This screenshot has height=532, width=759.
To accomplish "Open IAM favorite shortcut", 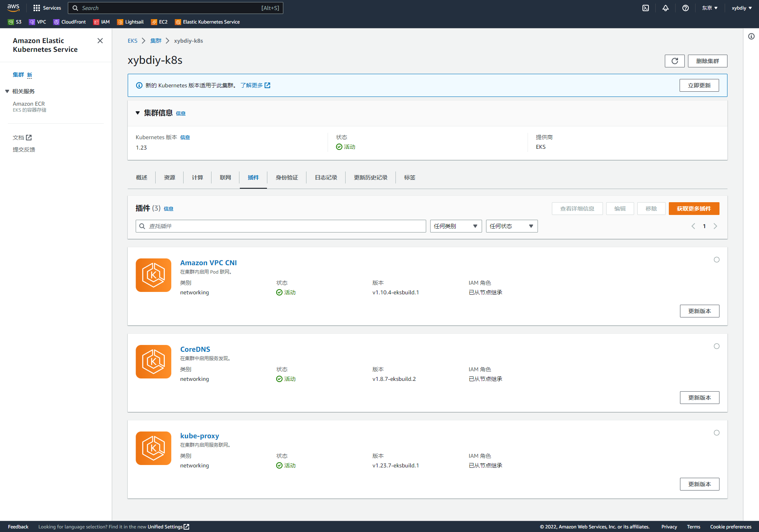I will click(101, 22).
